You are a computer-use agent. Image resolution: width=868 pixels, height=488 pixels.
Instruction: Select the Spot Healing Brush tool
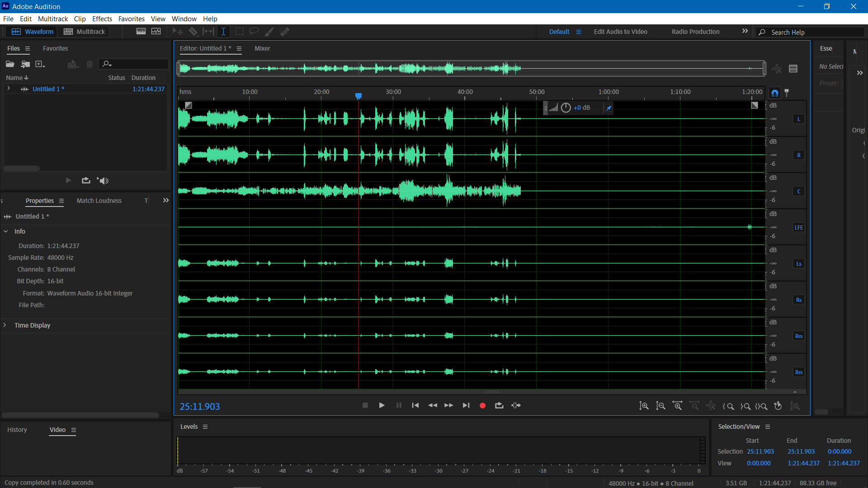(284, 32)
